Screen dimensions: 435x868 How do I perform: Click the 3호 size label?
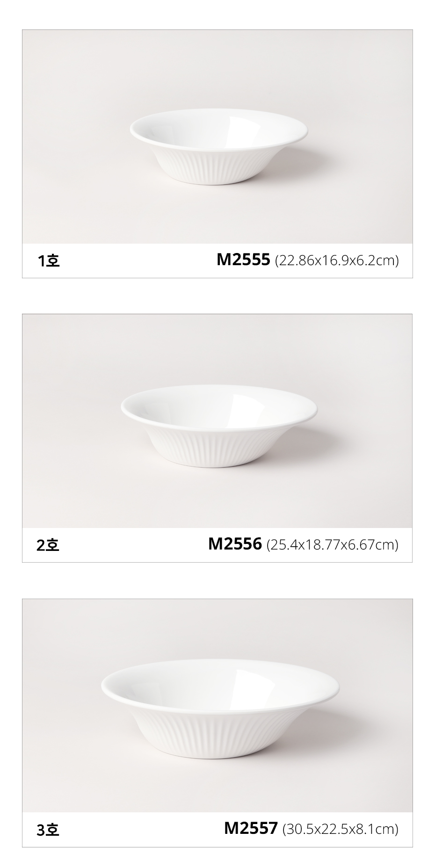(48, 830)
